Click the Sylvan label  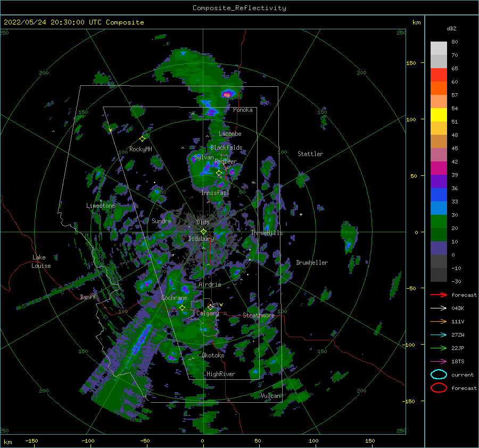click(x=204, y=157)
